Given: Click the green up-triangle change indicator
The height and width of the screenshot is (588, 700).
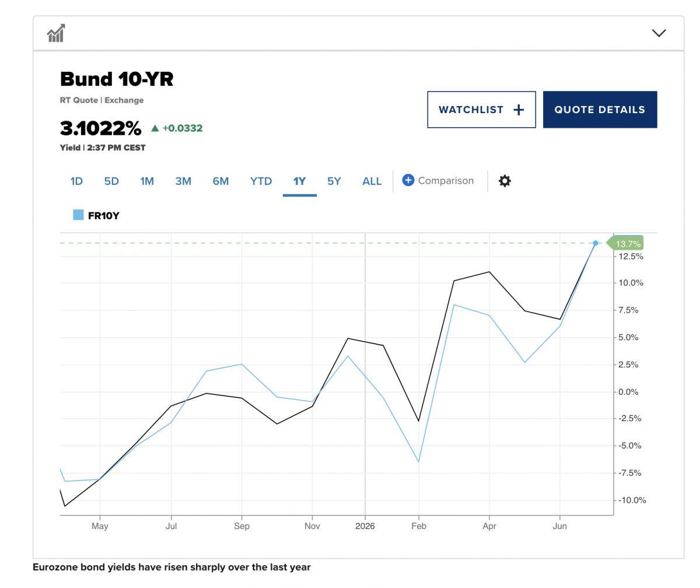Looking at the screenshot, I should click(155, 128).
